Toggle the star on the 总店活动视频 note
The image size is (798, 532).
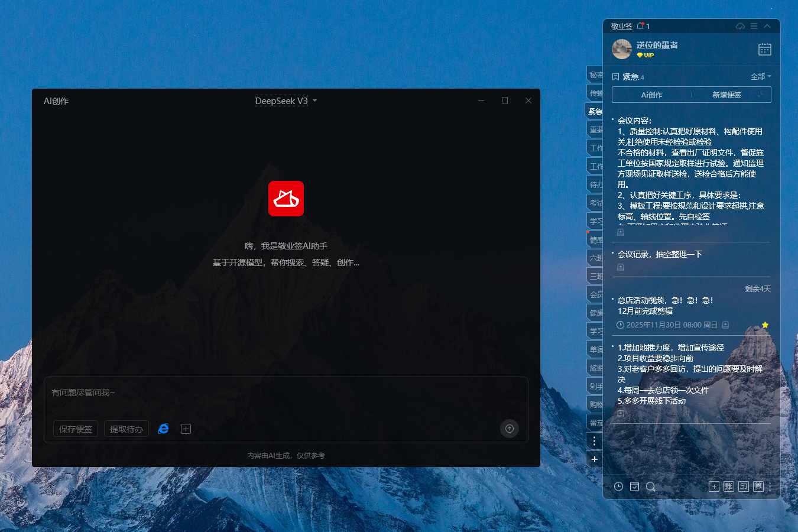765,325
